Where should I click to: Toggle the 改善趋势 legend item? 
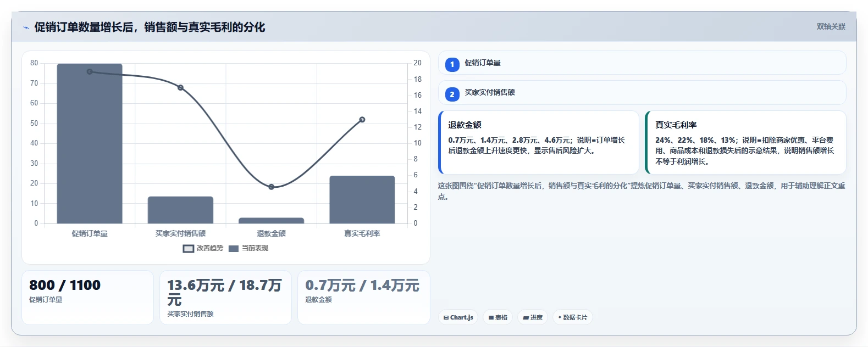[203, 248]
